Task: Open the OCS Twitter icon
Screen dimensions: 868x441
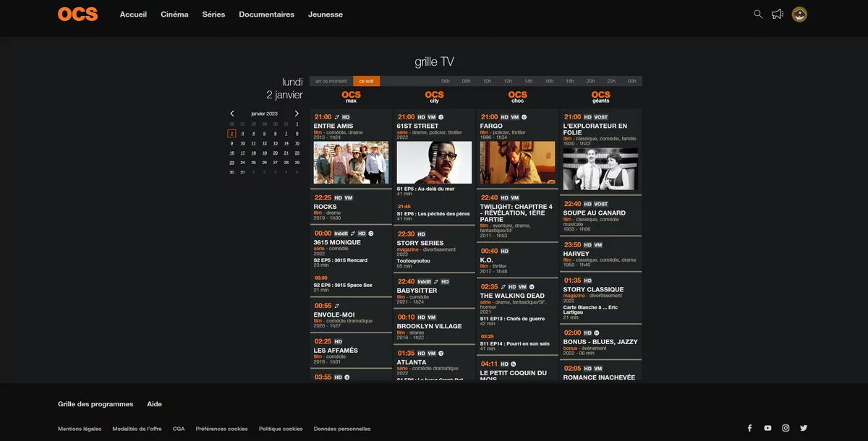Action: [804, 428]
